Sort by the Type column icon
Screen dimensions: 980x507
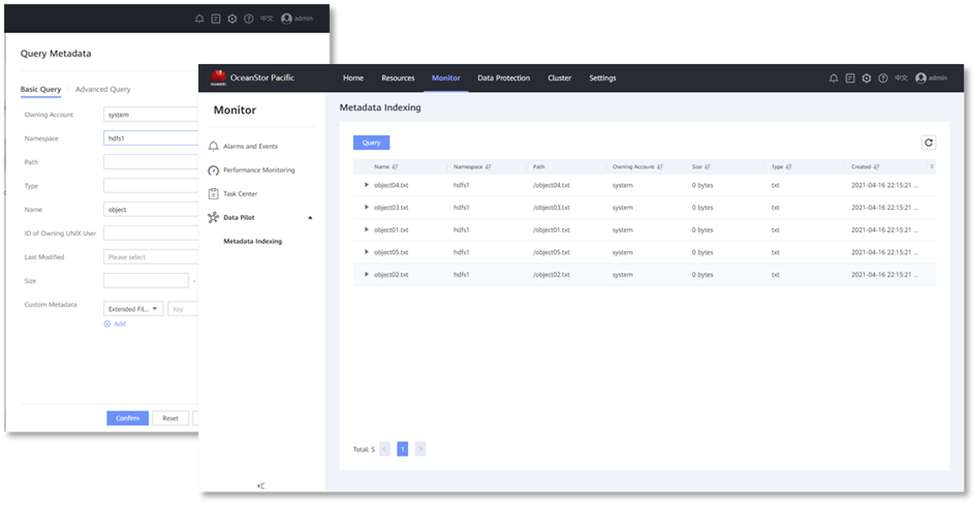(789, 167)
